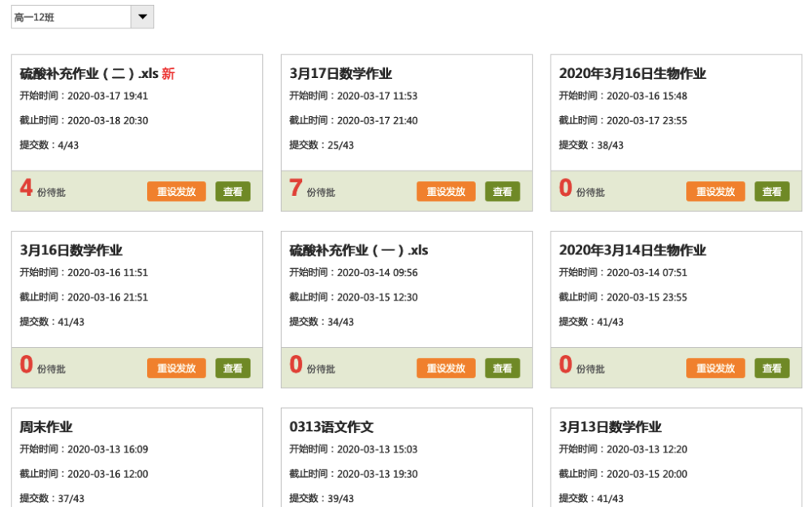The image size is (812, 507).
Task: Click the text 提交数：4/43
Action: pyautogui.click(x=50, y=145)
